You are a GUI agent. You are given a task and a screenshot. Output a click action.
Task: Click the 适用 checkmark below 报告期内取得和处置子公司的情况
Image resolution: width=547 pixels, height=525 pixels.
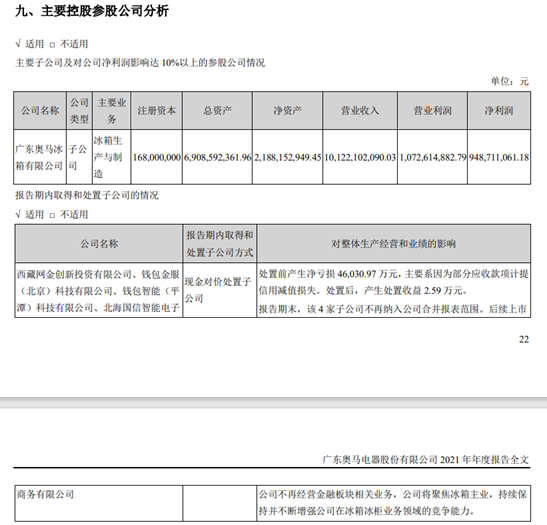[x=18, y=214]
